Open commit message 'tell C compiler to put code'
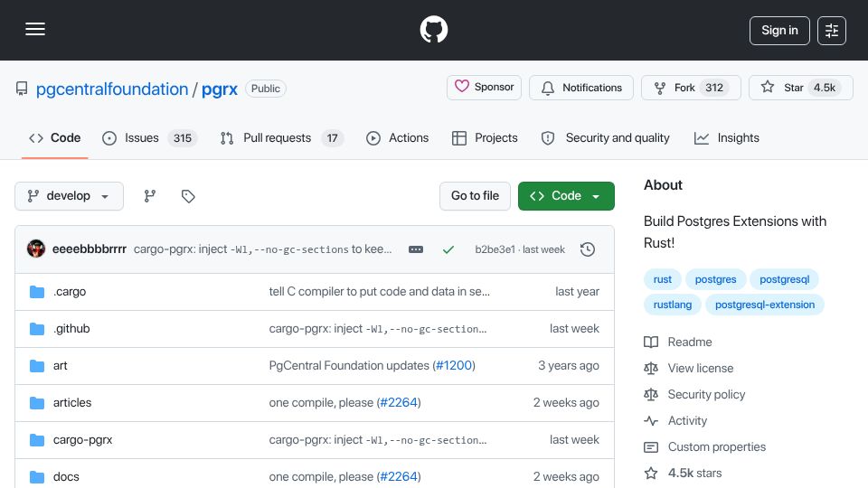868x488 pixels. pos(379,292)
